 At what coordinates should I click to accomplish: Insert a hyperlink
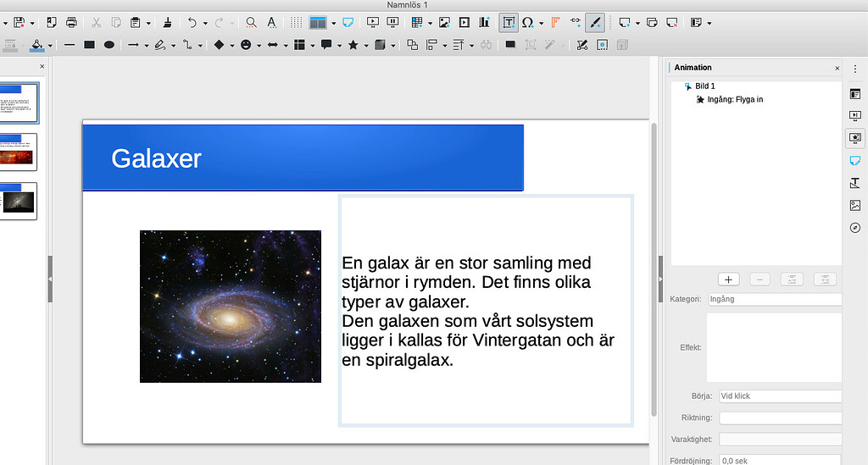(576, 23)
